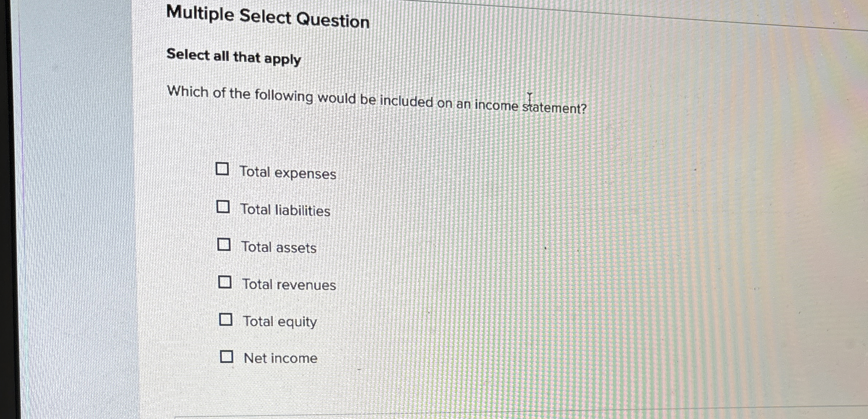Select the Net income answer option
This screenshot has height=419, width=868.
(280, 358)
